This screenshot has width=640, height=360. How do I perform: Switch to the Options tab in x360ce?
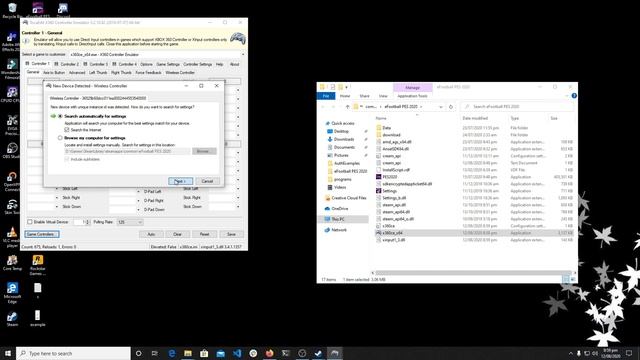click(x=147, y=64)
